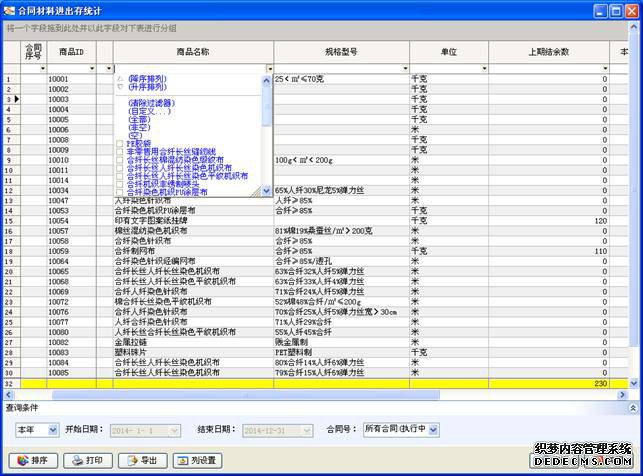Click the application icon in title bar

pos(9,9)
